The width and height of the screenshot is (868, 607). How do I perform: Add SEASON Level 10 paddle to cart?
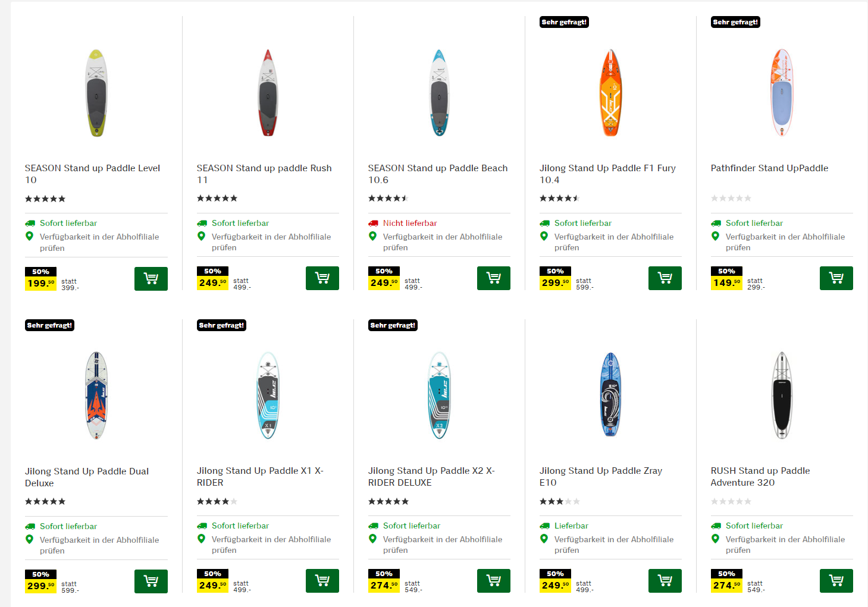pyautogui.click(x=151, y=279)
